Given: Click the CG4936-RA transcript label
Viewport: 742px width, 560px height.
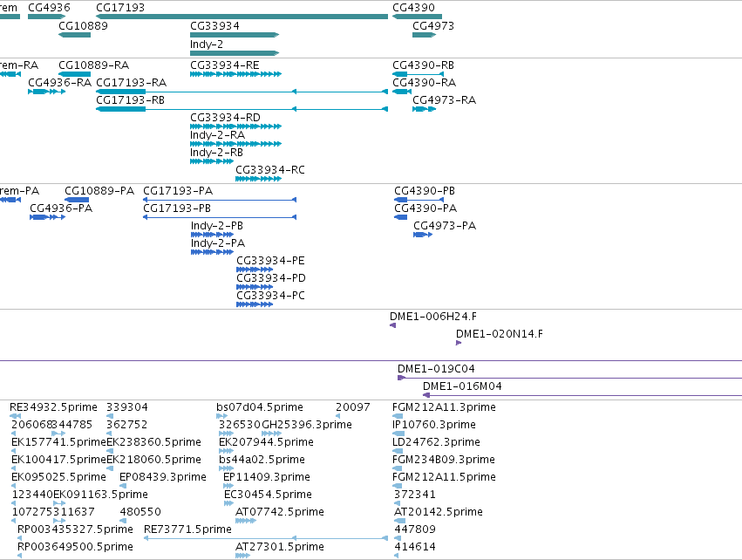Looking at the screenshot, I should point(59,82).
